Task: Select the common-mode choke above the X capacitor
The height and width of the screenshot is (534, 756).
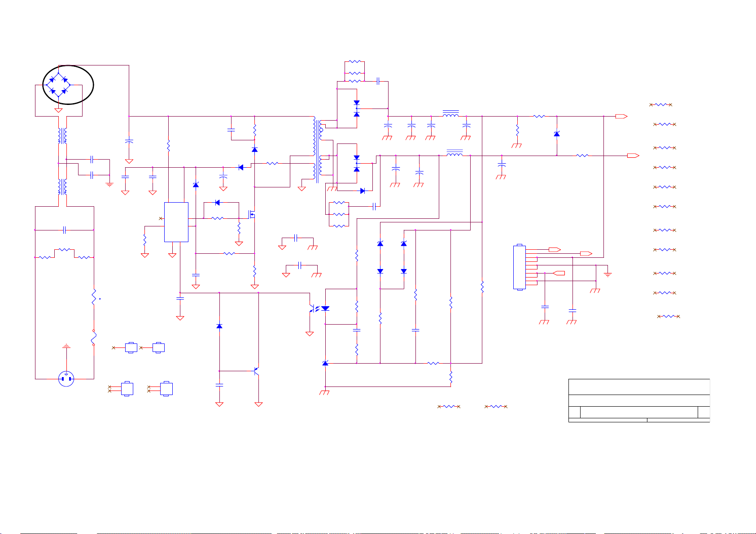Action: pyautogui.click(x=62, y=187)
